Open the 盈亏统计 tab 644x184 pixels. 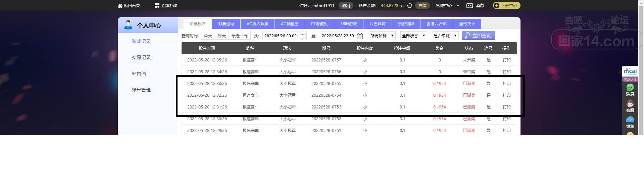[467, 24]
